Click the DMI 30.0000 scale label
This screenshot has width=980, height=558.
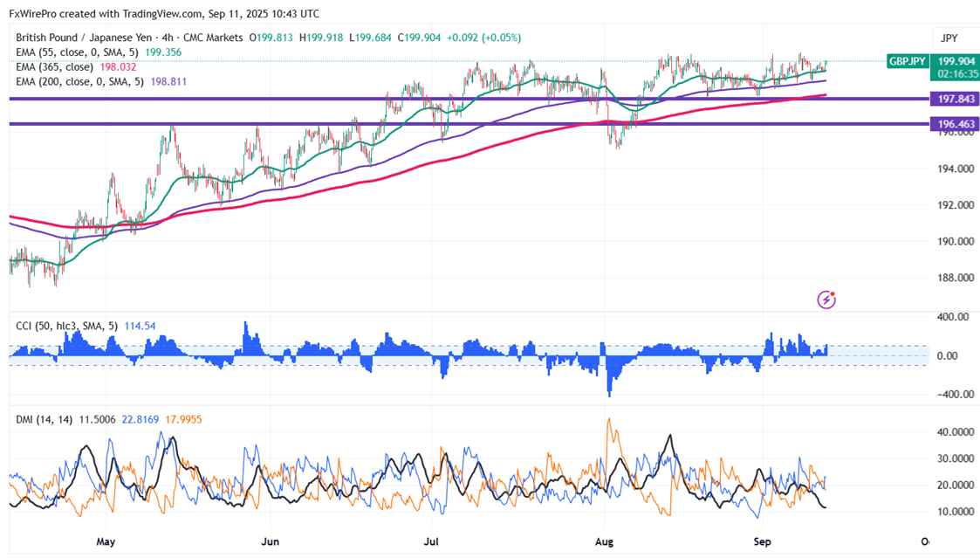(956, 458)
